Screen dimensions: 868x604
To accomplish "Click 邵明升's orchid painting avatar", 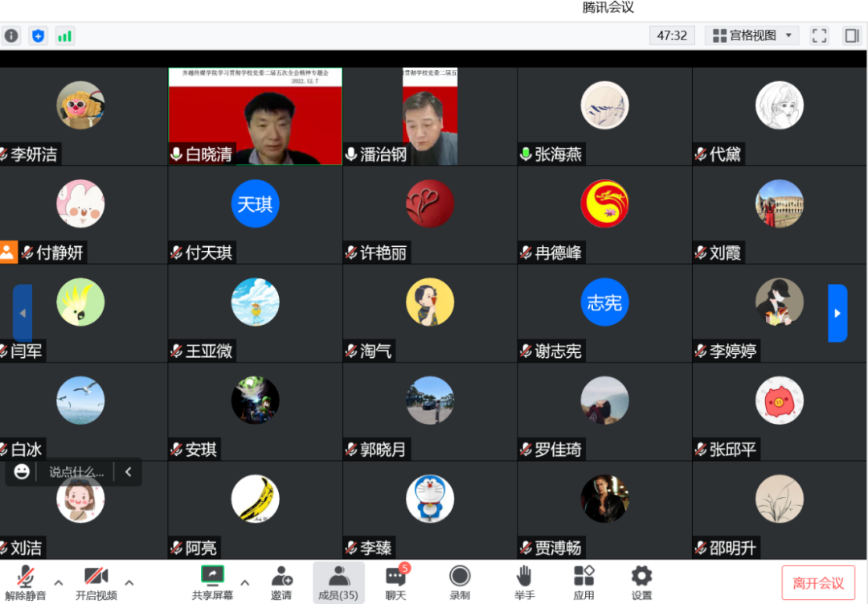I will point(780,499).
